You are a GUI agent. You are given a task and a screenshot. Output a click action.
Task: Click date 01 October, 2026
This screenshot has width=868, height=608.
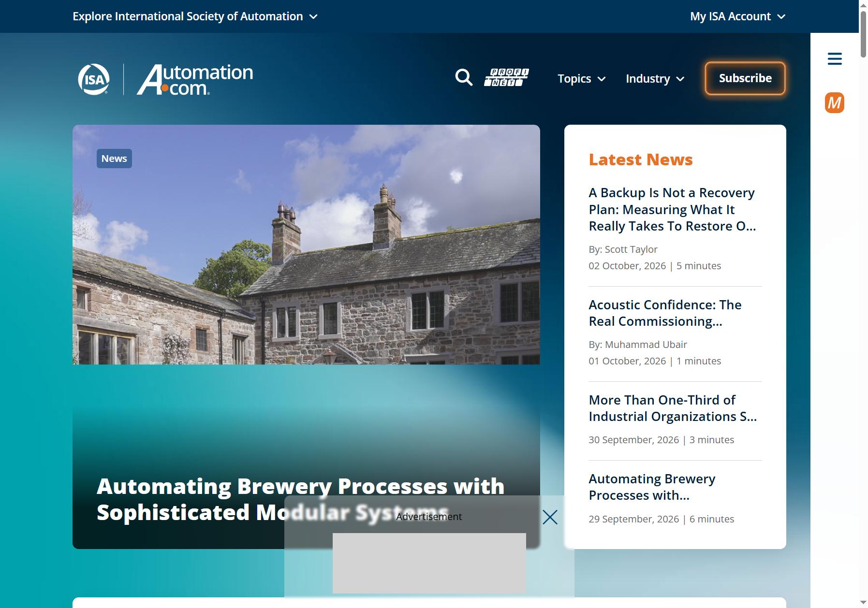(x=627, y=361)
